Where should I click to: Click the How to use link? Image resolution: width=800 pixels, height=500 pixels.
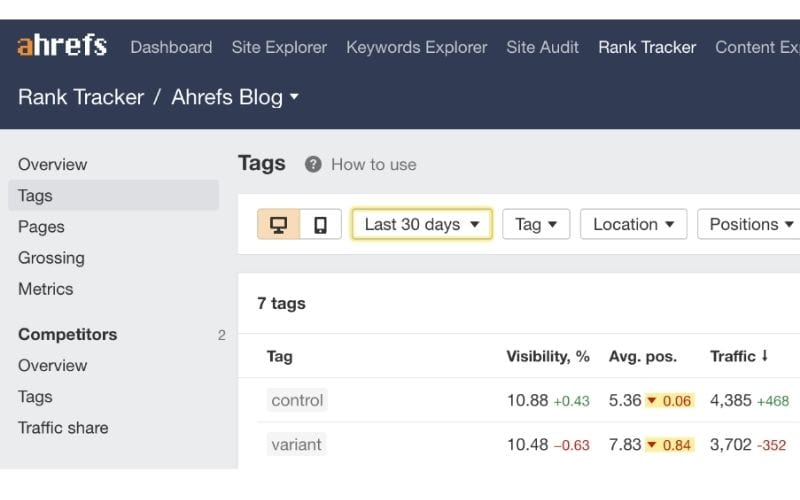(373, 164)
